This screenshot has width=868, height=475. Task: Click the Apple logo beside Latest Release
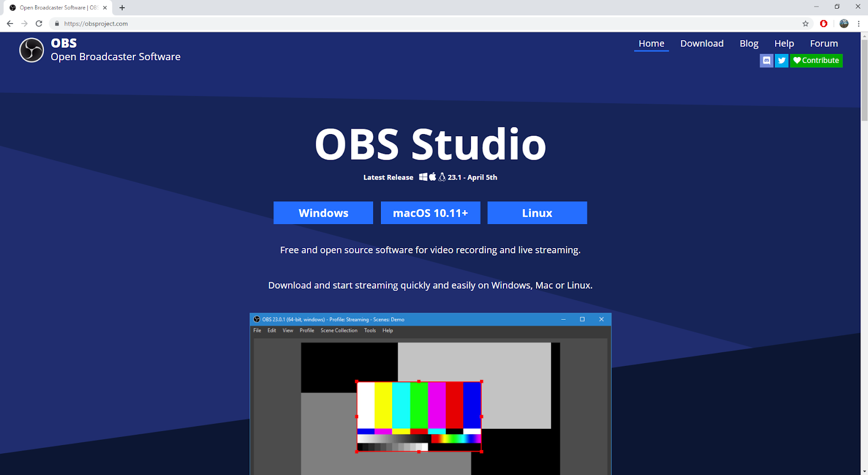(432, 177)
